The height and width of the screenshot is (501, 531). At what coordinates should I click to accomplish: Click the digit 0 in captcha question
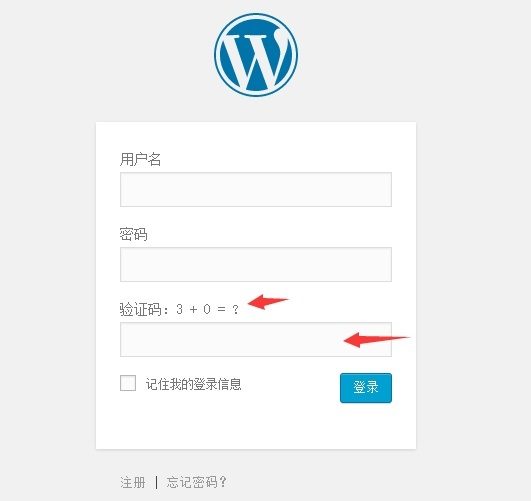pos(207,309)
